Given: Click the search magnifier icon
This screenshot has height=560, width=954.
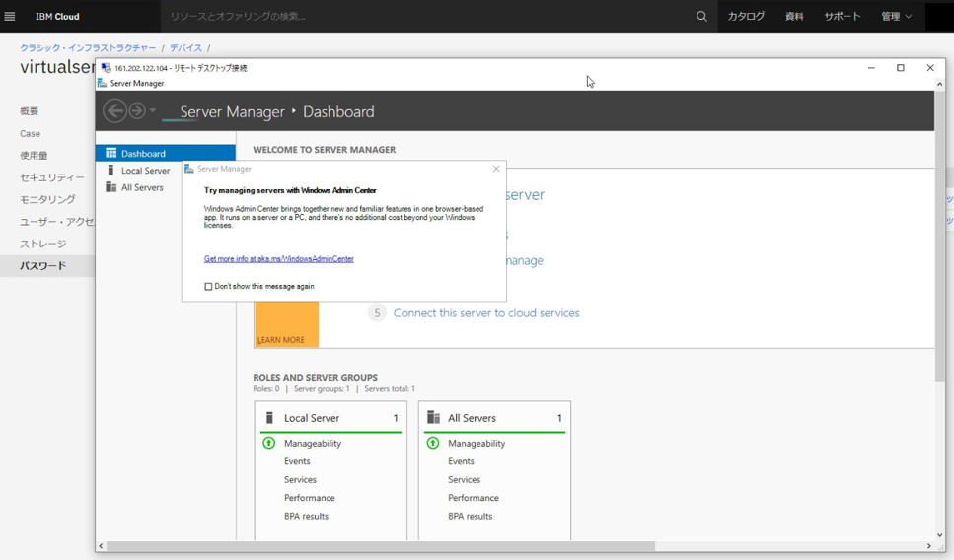Looking at the screenshot, I should click(x=701, y=17).
